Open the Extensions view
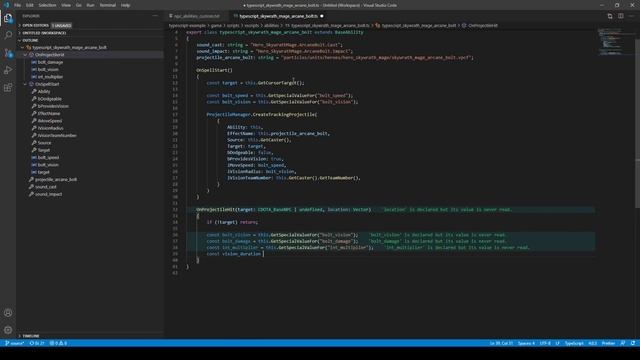Screen dimensions: 640x360 (x=8, y=88)
